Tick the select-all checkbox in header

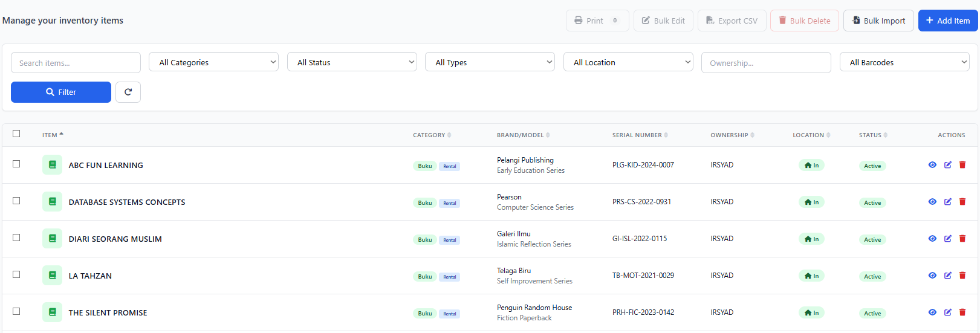(x=16, y=134)
